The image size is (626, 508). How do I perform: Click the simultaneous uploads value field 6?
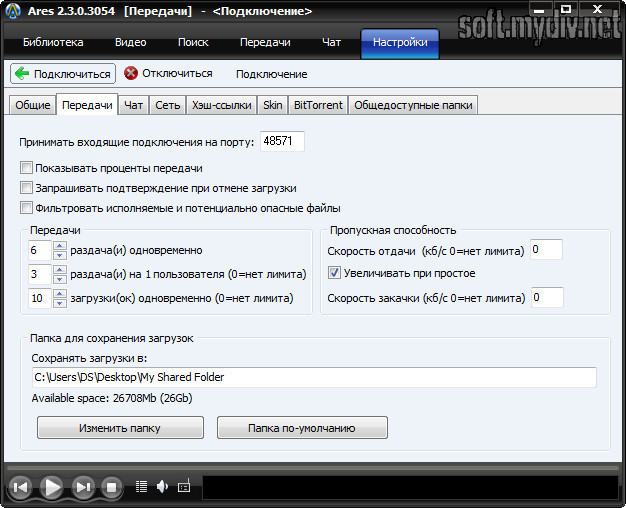tap(40, 250)
